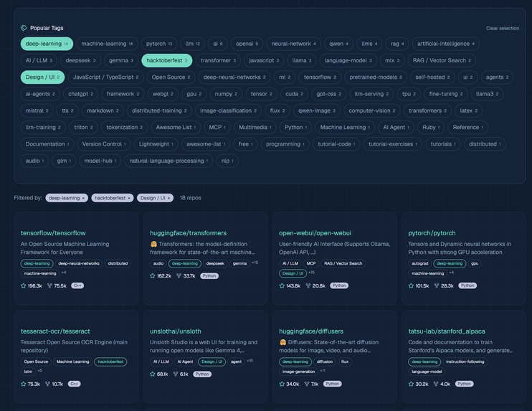532x411 pixels.
Task: Click star icon on unsloth card
Action: [x=153, y=374]
